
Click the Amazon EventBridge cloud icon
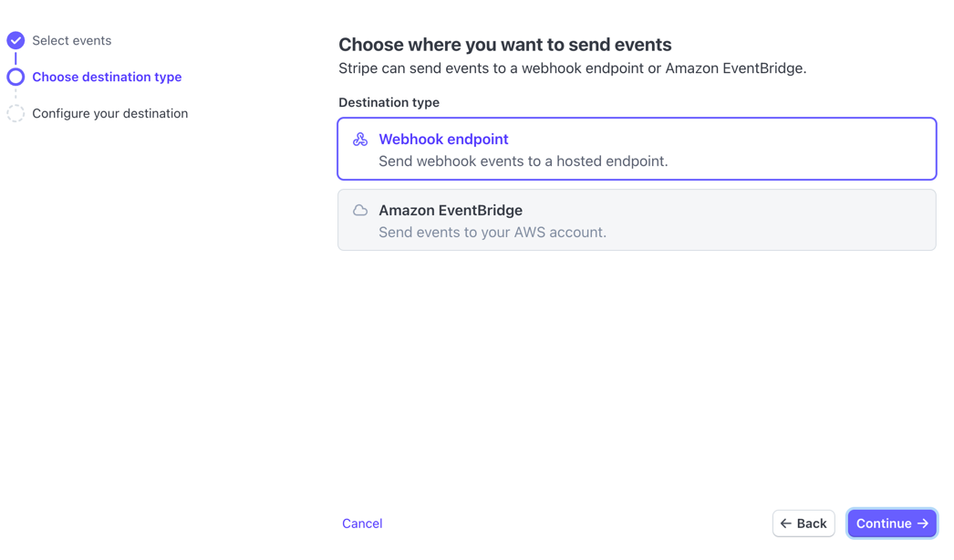click(360, 211)
